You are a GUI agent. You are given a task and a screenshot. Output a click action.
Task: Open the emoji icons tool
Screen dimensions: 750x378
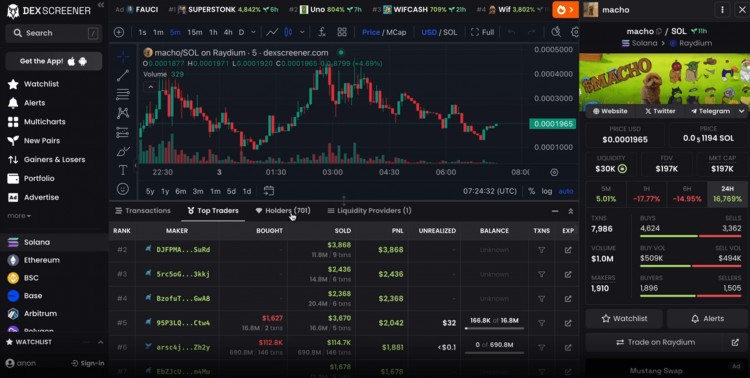pos(123,189)
